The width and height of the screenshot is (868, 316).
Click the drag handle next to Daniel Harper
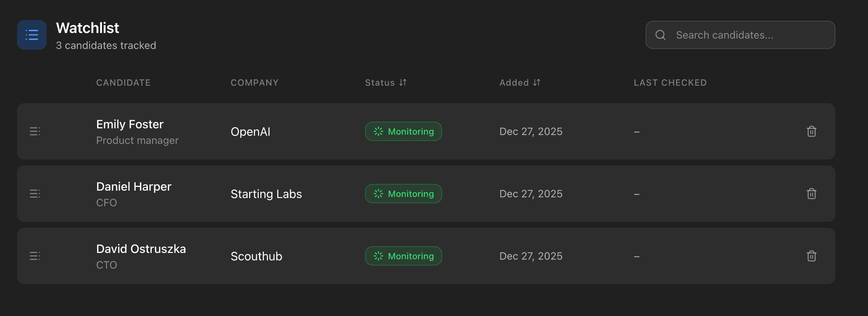pos(35,193)
